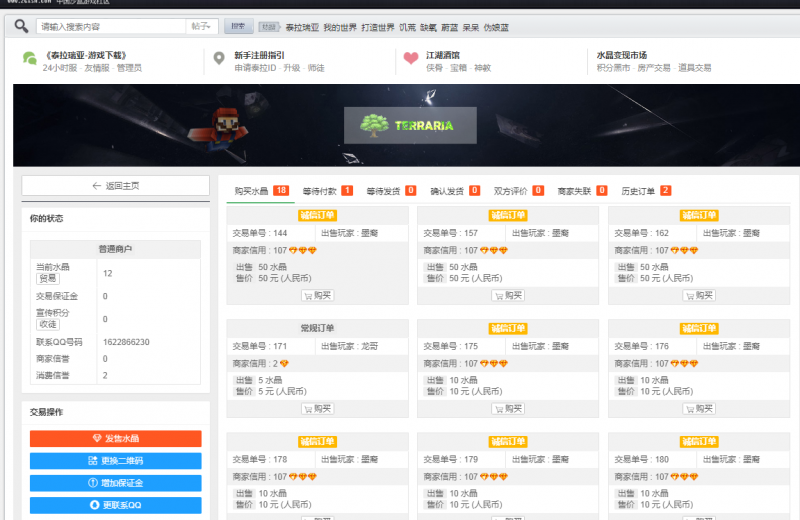Image resolution: width=800 pixels, height=520 pixels.
Task: Click credit diamond icons on order 180
Action: point(684,477)
